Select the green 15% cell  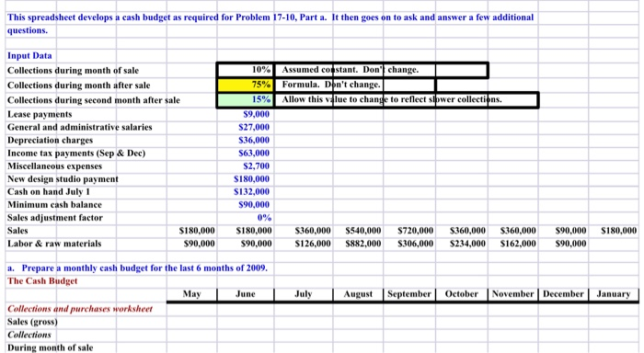tap(246, 100)
